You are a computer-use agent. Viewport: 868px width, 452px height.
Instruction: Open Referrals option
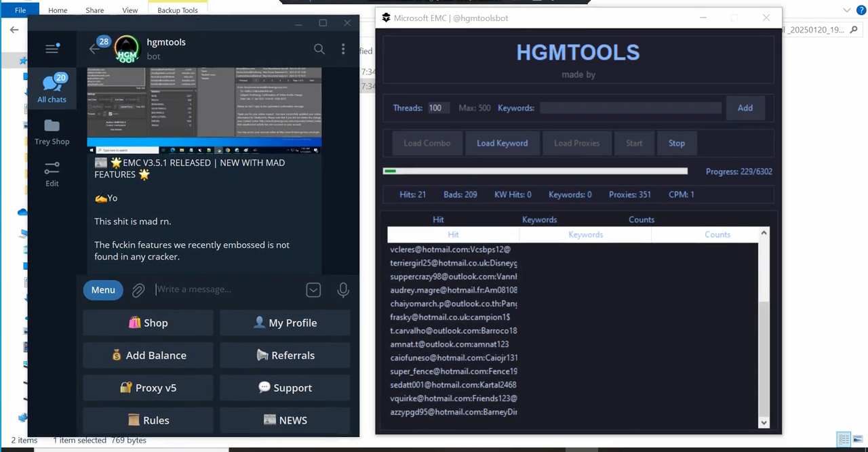(x=285, y=355)
